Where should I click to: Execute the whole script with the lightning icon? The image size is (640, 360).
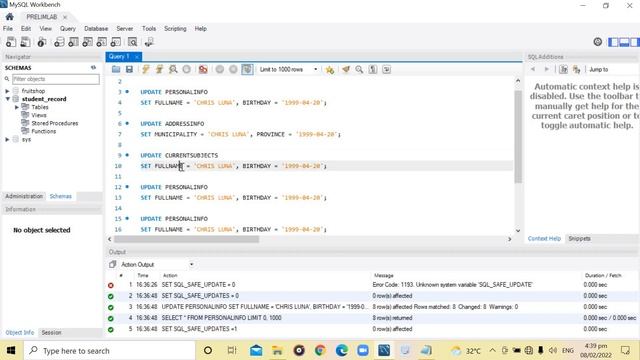[146, 69]
